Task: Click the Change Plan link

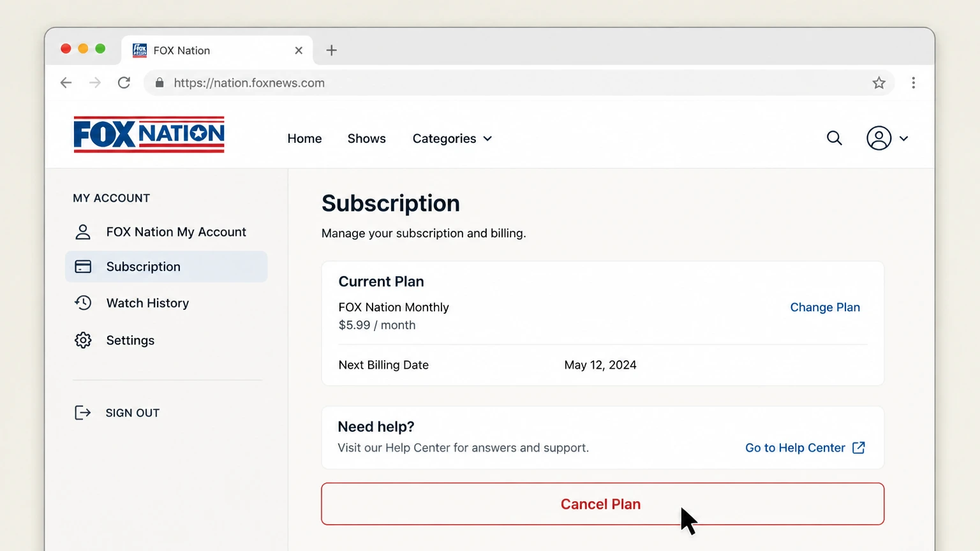Action: point(825,307)
